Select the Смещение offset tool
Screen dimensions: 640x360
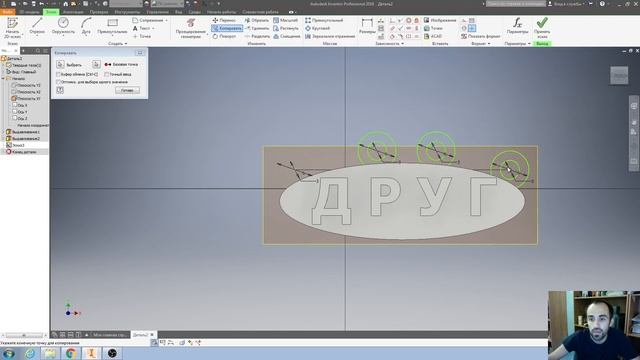coord(287,36)
